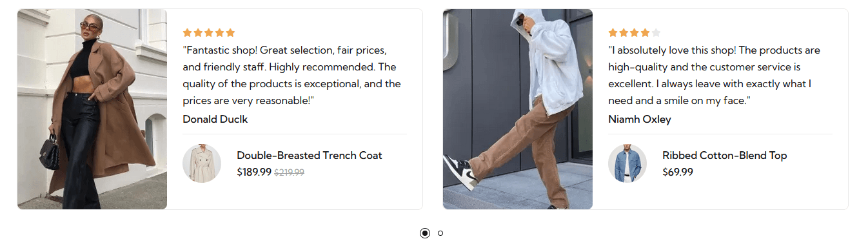This screenshot has width=868, height=250.
Task: Click the "Fantastic shop!" review text
Action: tap(292, 76)
